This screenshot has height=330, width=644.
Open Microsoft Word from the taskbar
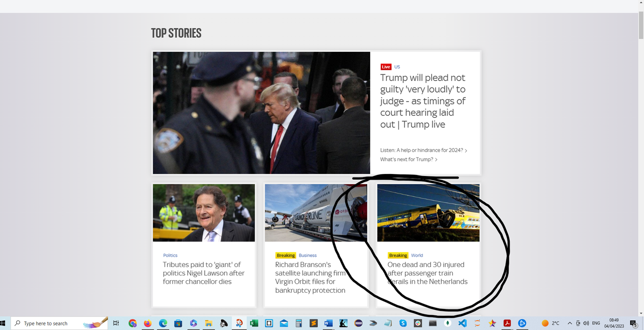coord(329,323)
